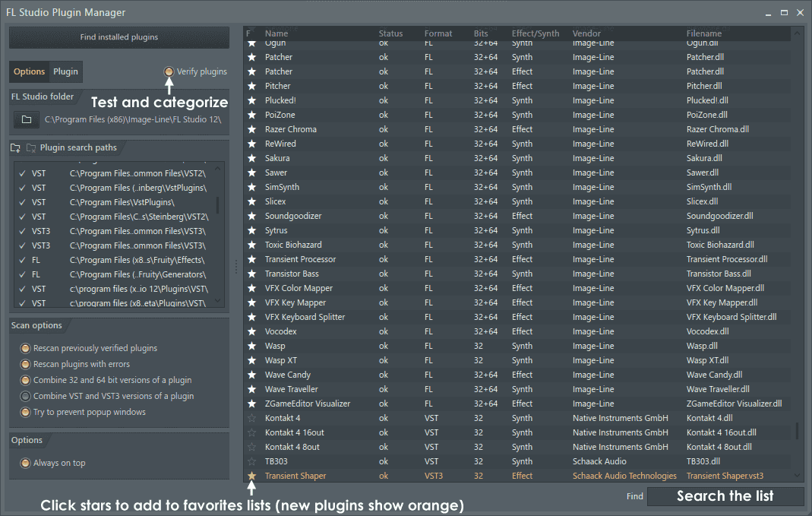The height and width of the screenshot is (516, 812).
Task: Uncheck the FL Fruity\Generators\ search path
Action: tap(22, 274)
